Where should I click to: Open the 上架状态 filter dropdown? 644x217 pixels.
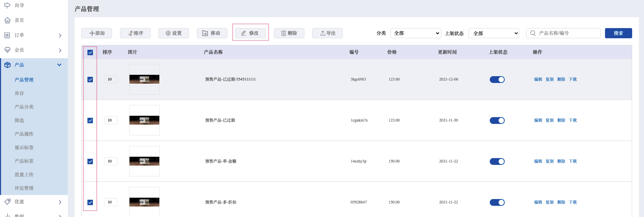[494, 33]
